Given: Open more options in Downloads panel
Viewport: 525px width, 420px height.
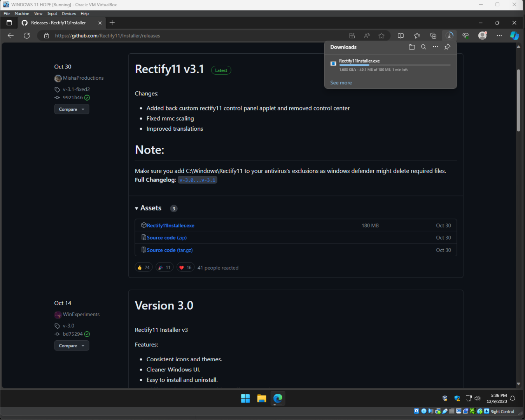Looking at the screenshot, I should pos(436,47).
